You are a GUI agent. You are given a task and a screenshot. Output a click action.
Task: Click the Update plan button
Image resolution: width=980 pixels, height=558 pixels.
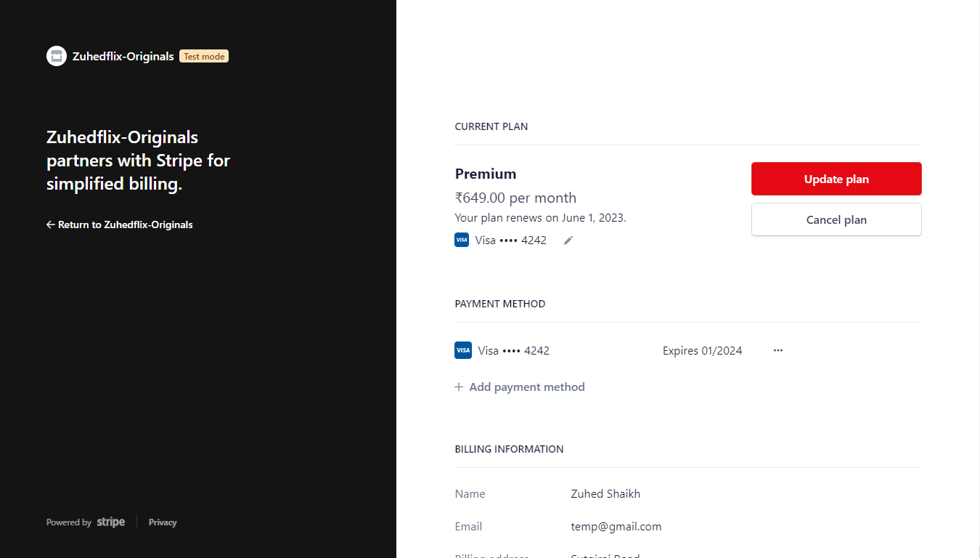point(836,179)
